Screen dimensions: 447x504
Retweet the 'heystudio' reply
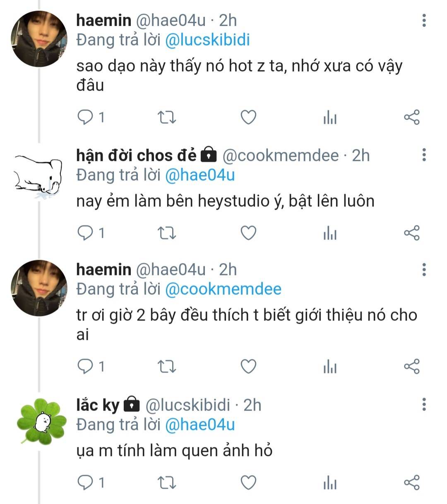pyautogui.click(x=167, y=233)
